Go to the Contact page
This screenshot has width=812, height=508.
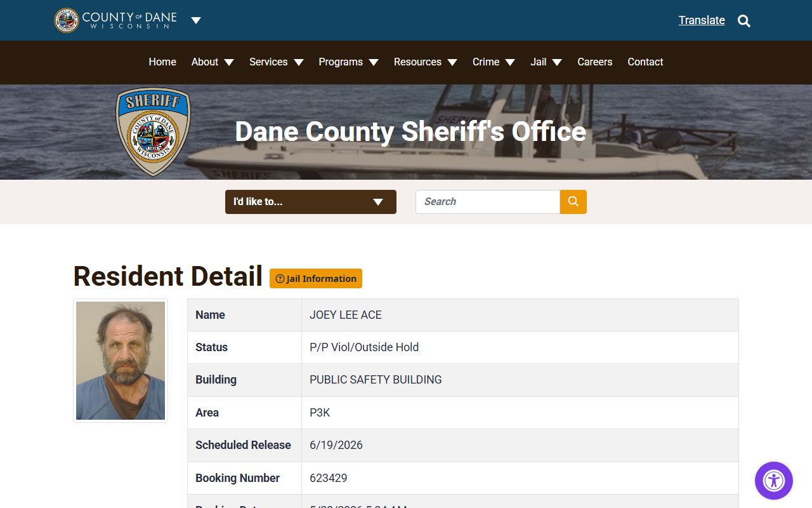(x=645, y=62)
